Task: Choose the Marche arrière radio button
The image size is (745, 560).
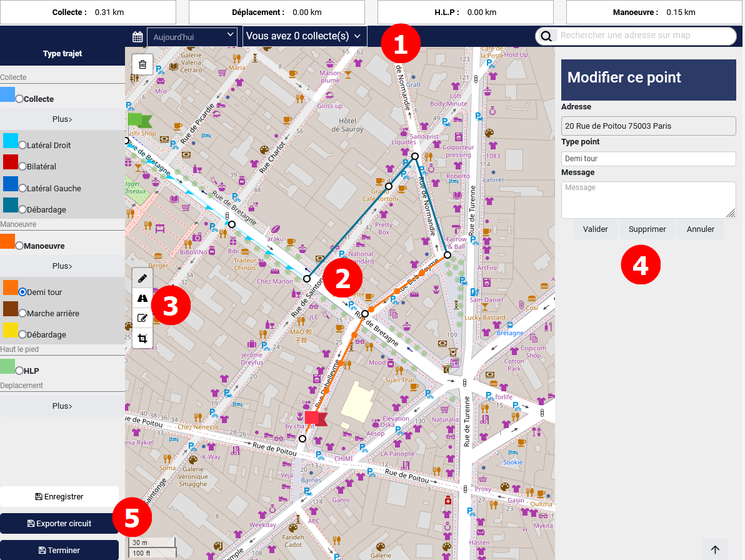Action: point(23,313)
